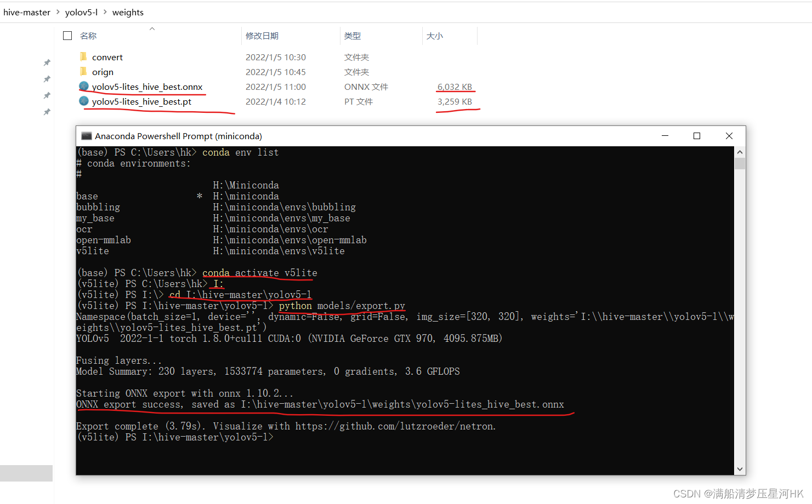Click the 'conda env list' command text
Screen dimensions: 812x504
(241, 152)
